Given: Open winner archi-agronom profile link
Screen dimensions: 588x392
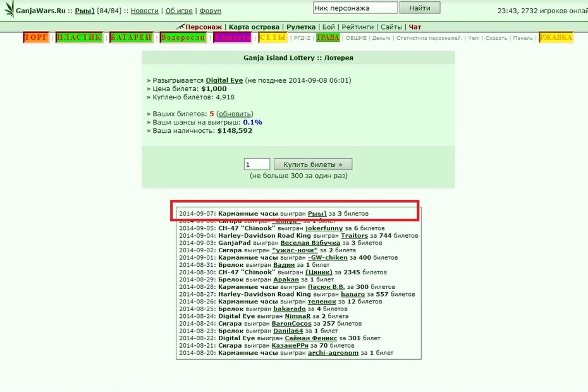Looking at the screenshot, I should pyautogui.click(x=333, y=353).
